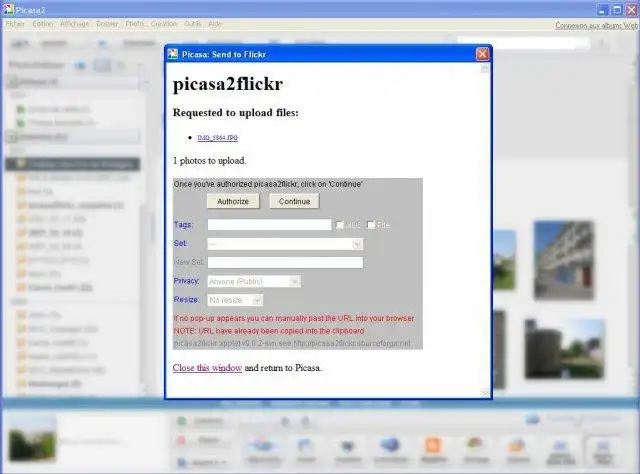Click 'Connexion aux albums Web' link

pyautogui.click(x=596, y=26)
